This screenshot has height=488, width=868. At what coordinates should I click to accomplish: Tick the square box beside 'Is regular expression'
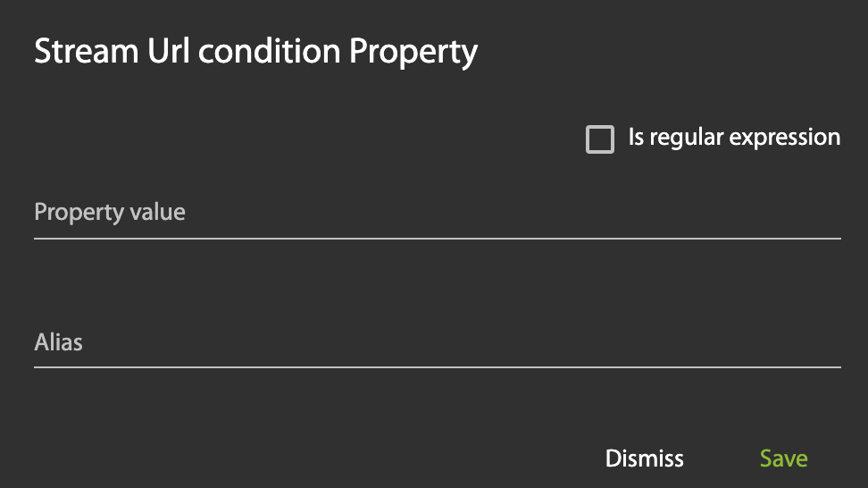pos(600,139)
